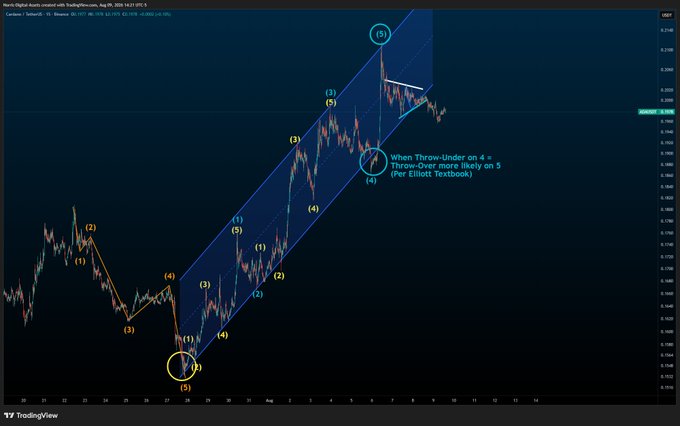This screenshot has width=680, height=426.
Task: Select the orange (1) wave label
Action: 80,261
